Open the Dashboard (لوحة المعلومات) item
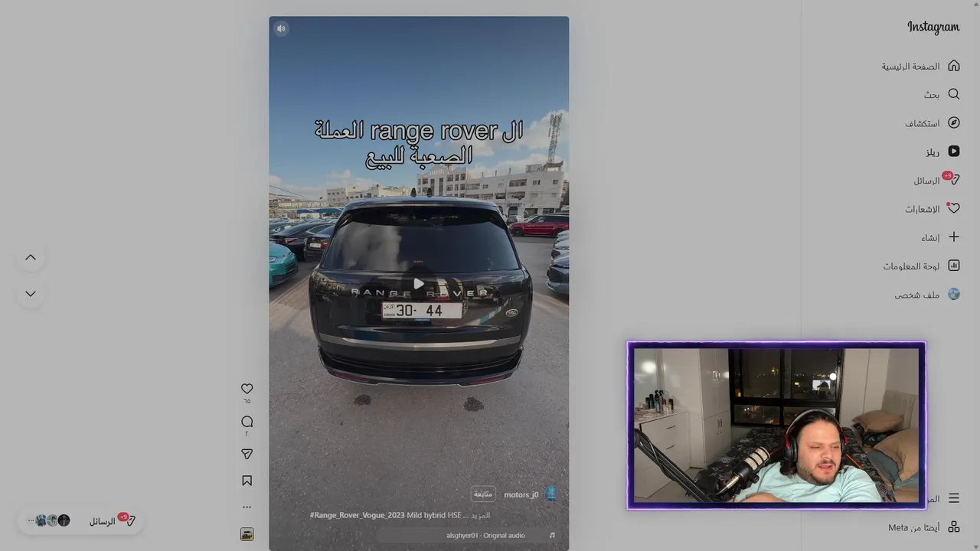 click(x=921, y=266)
